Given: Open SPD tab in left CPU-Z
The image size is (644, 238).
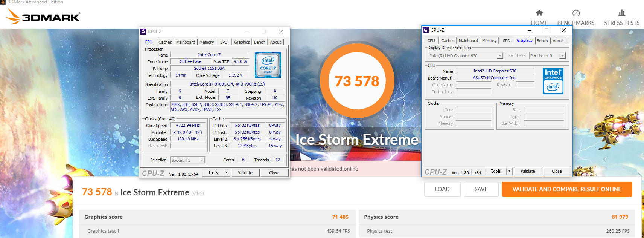Looking at the screenshot, I should tap(224, 42).
